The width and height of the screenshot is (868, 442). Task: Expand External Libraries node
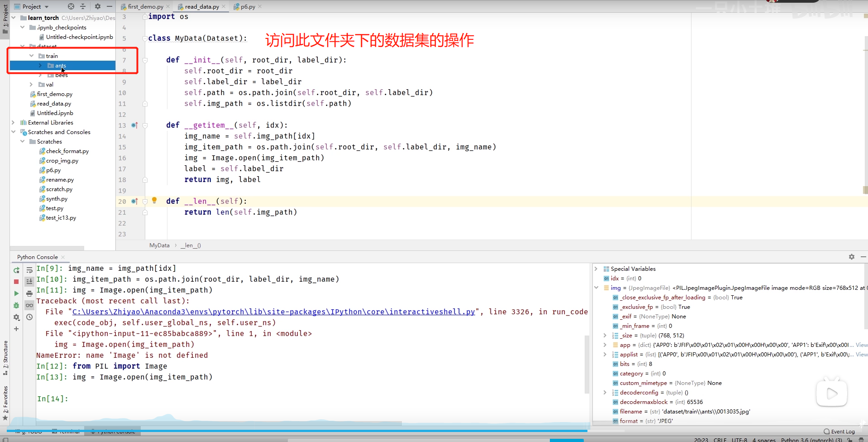click(x=14, y=122)
